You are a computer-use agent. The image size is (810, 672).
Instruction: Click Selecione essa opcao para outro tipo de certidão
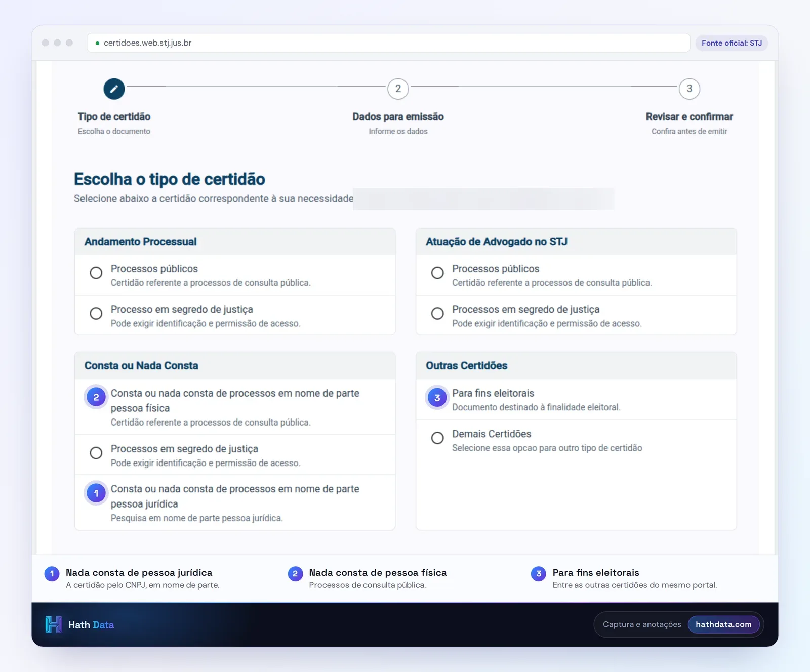[x=547, y=448]
